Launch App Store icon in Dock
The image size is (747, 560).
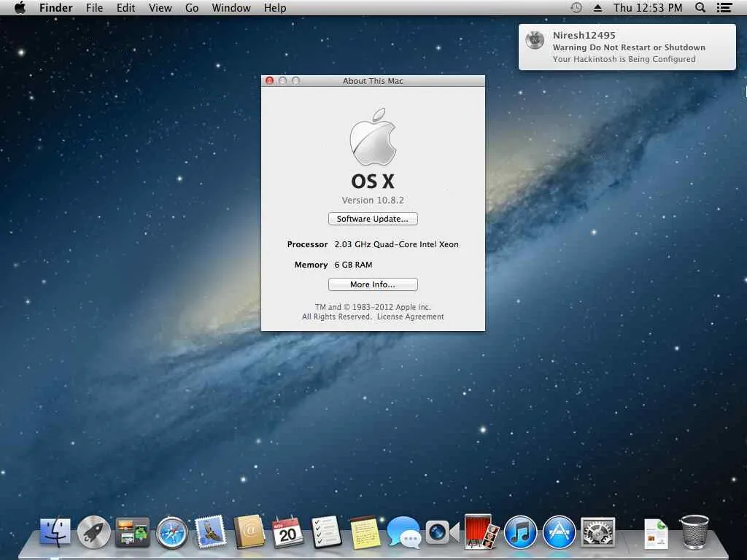tap(559, 532)
